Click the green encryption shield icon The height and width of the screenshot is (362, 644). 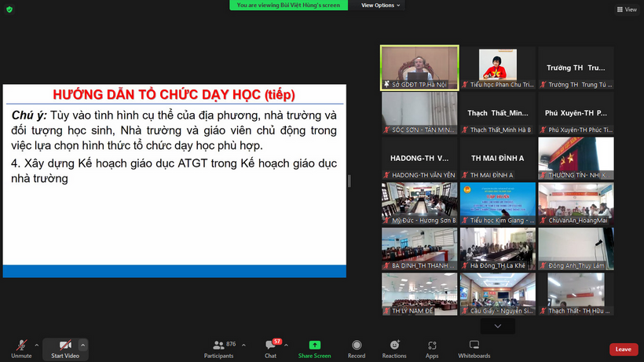pyautogui.click(x=9, y=9)
